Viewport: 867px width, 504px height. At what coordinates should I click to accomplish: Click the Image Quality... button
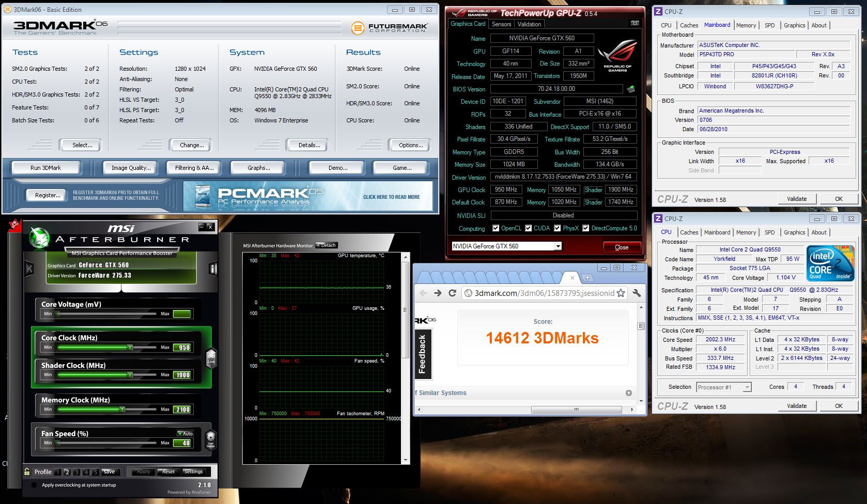(131, 168)
